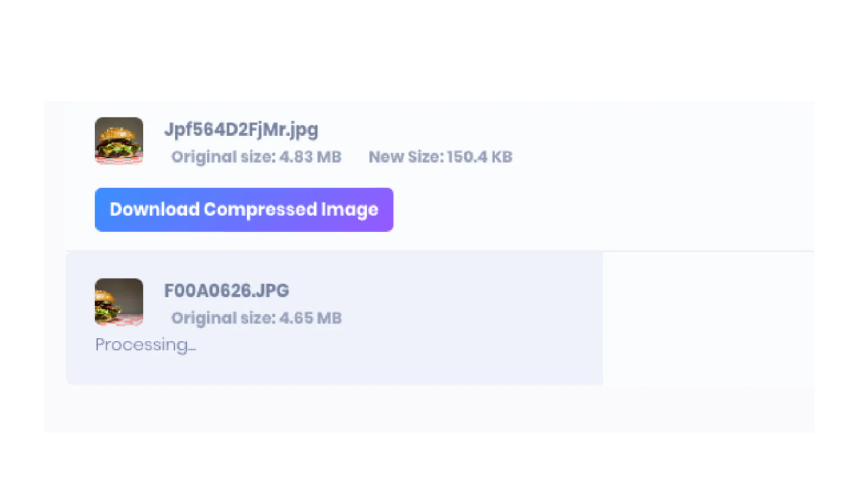This screenshot has width=868, height=488.
Task: Click the burger thumbnail for F00A0626.JPG
Action: [x=119, y=302]
